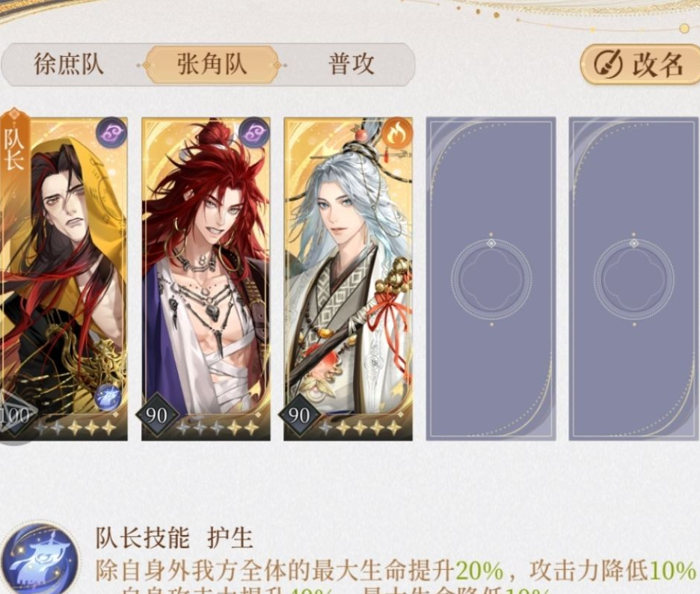Tap the star rating on silver-haired card

point(360,429)
